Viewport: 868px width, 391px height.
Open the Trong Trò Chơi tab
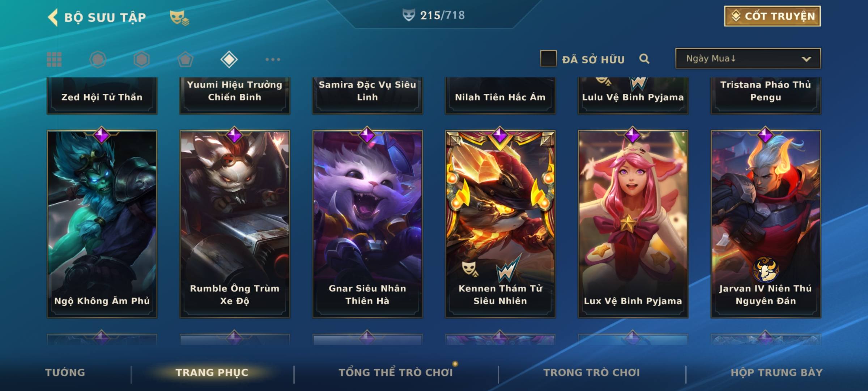[x=592, y=373]
